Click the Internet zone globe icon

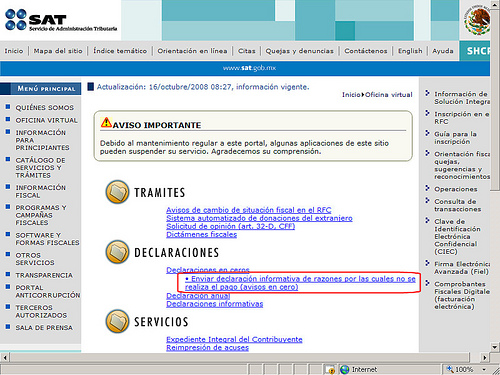tap(344, 369)
